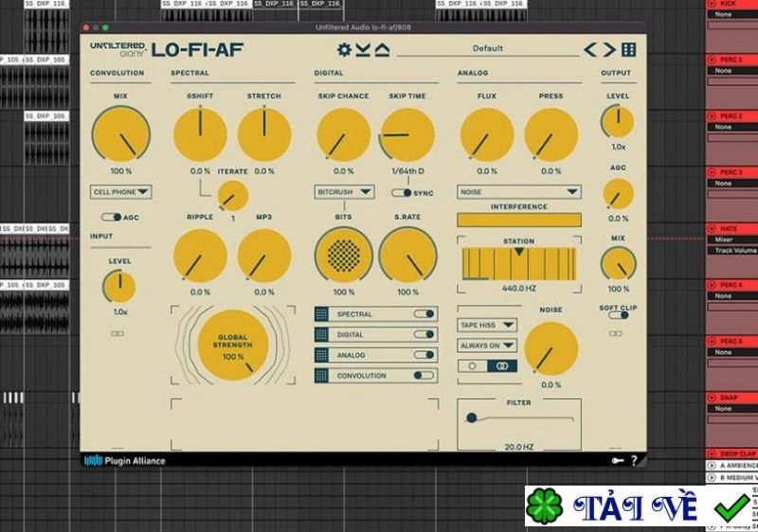Toggle the convolution AGC switch
This screenshot has width=758, height=532.
click(x=111, y=217)
